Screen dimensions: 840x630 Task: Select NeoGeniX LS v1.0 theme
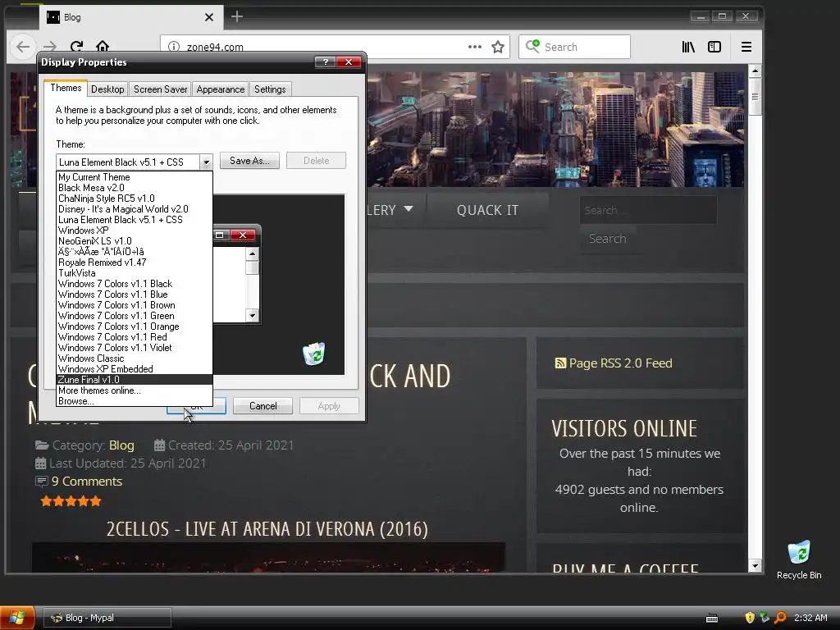coord(135,241)
